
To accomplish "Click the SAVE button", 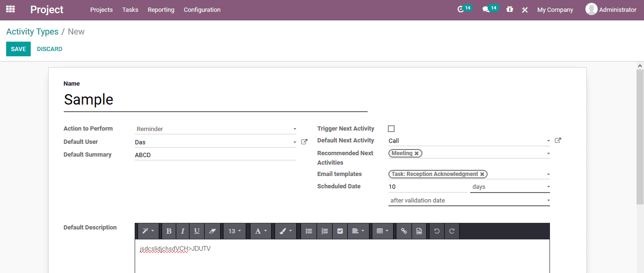I will pos(18,49).
